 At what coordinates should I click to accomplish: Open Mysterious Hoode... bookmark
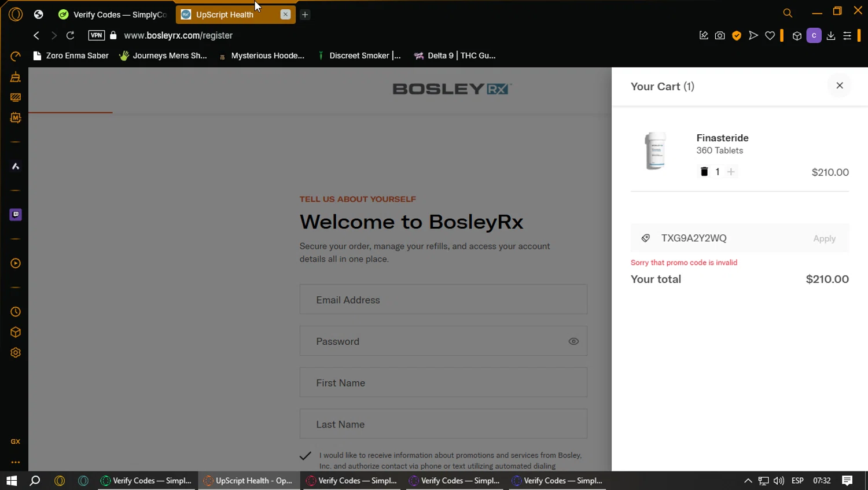pyautogui.click(x=261, y=56)
